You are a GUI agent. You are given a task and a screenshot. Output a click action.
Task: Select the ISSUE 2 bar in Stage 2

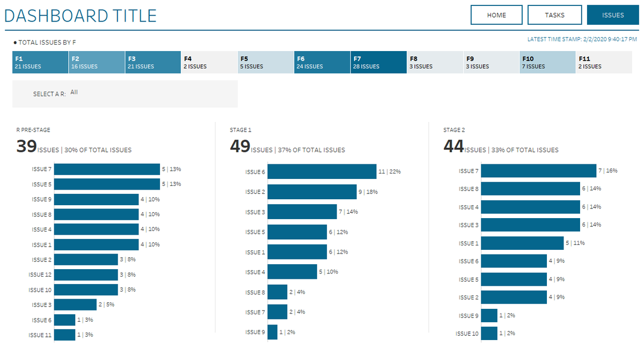514,298
